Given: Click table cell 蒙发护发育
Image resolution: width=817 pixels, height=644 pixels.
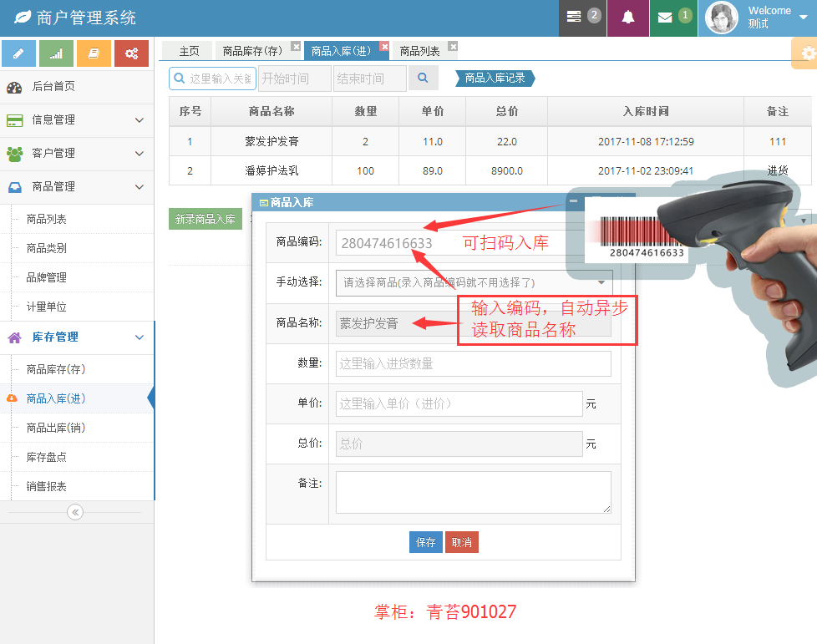Looking at the screenshot, I should [271, 142].
